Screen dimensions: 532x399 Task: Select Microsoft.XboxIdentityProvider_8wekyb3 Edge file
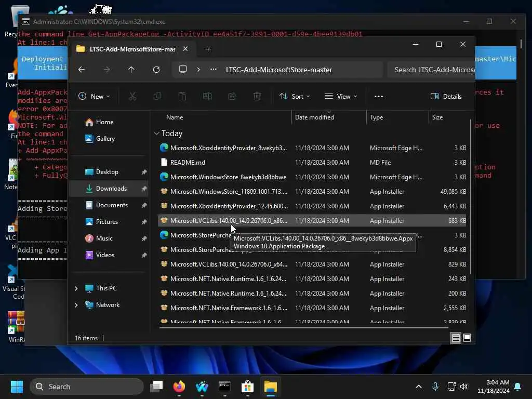312,148
